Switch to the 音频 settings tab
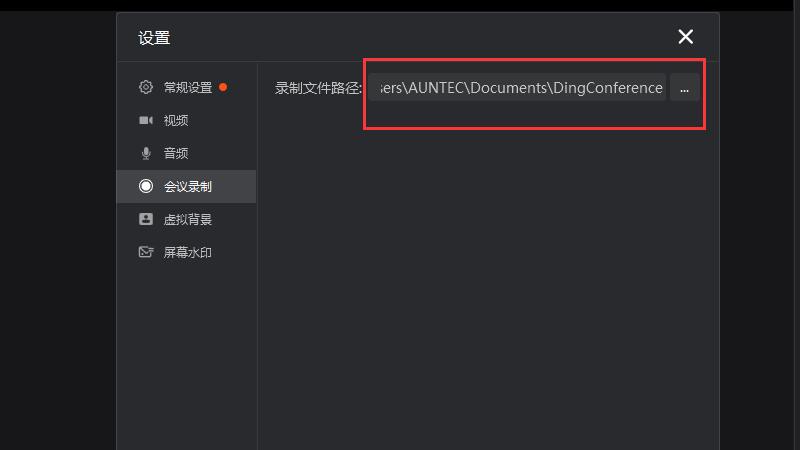This screenshot has height=450, width=800. [x=187, y=153]
